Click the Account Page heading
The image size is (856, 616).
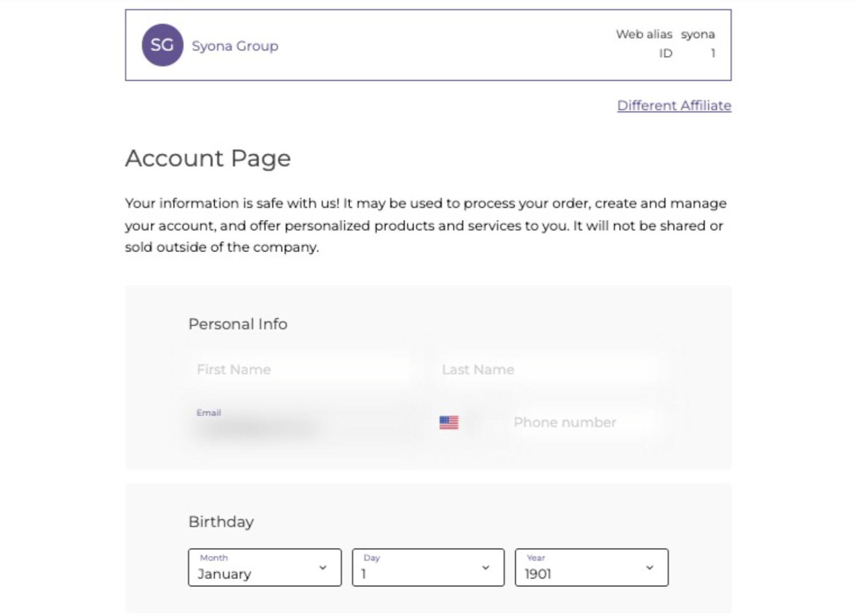pyautogui.click(x=208, y=158)
